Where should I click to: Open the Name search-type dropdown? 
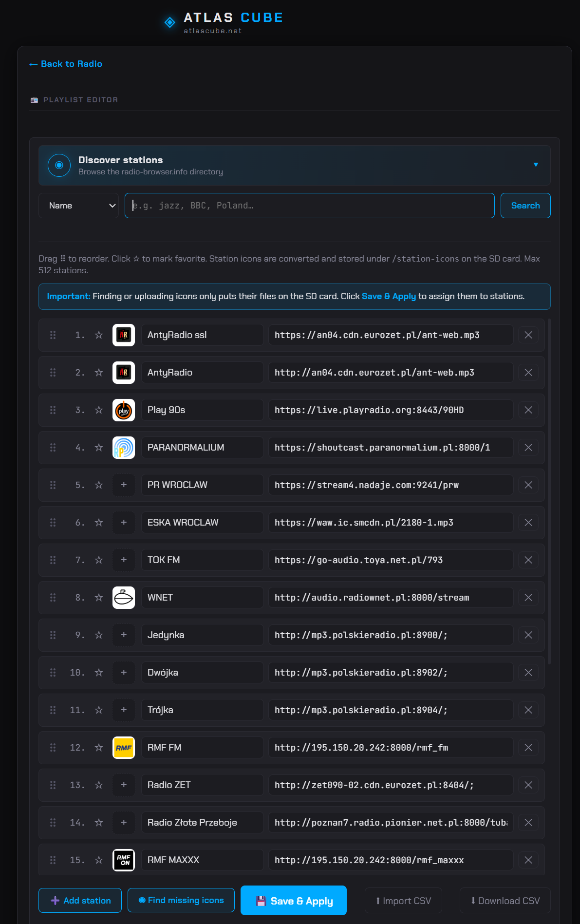tap(78, 206)
